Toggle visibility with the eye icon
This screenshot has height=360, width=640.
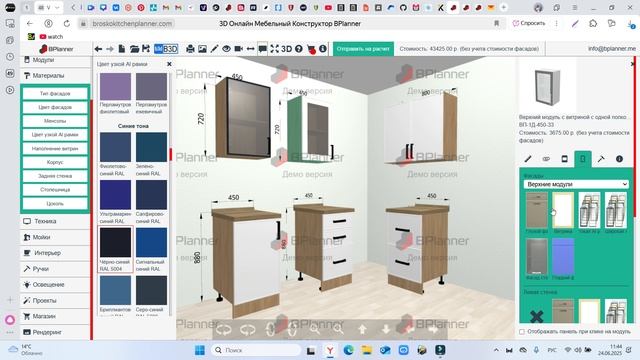coord(226,49)
